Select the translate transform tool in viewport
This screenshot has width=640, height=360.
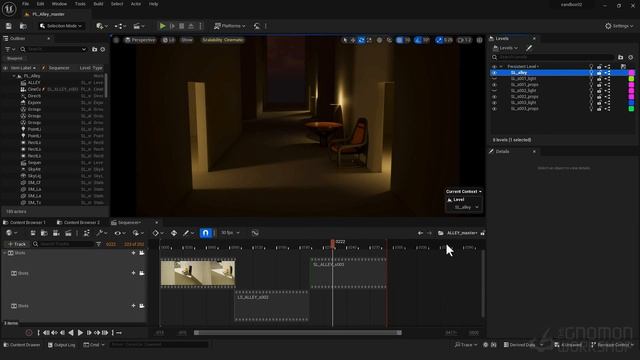(353, 40)
